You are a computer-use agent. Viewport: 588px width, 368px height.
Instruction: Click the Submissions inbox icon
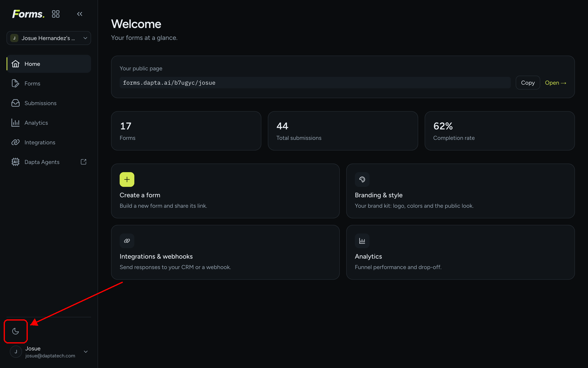[x=16, y=103]
